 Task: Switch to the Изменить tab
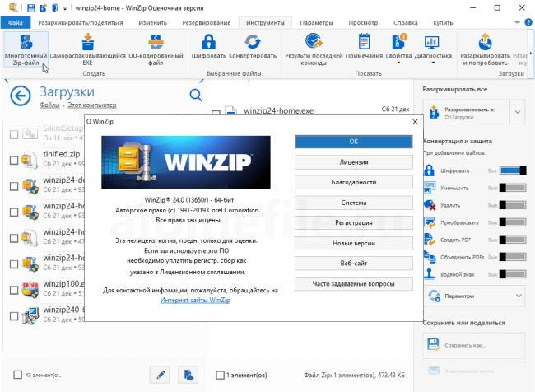click(152, 23)
